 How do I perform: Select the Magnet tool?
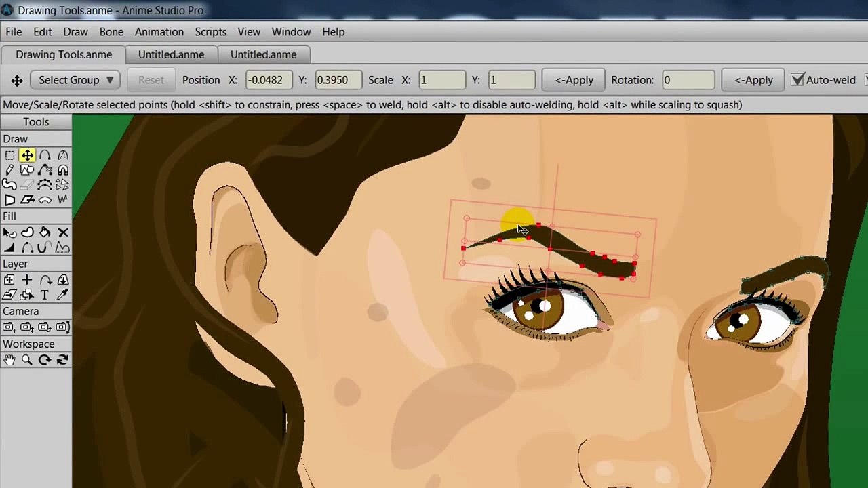62,170
